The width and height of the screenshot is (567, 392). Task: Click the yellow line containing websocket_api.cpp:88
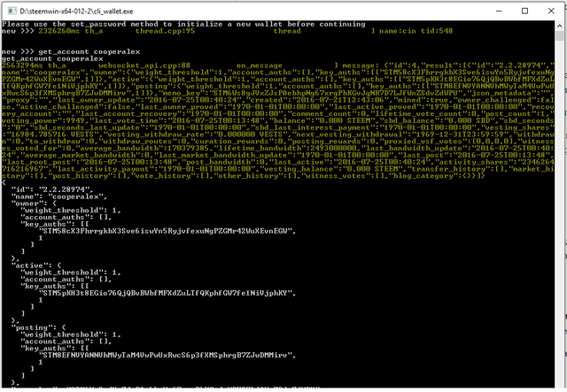(x=277, y=65)
